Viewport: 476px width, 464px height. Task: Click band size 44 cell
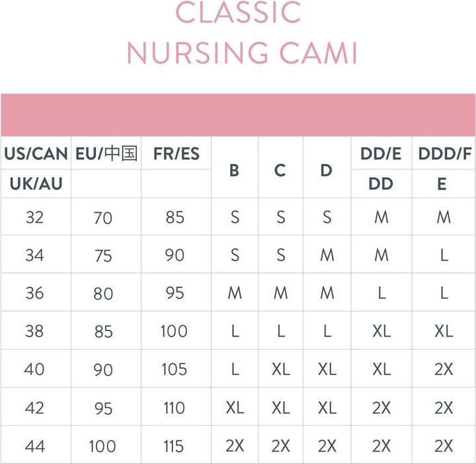34,446
